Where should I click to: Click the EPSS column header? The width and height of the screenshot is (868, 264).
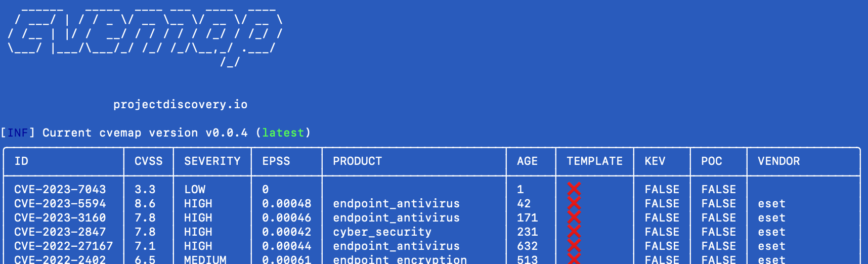click(x=276, y=161)
